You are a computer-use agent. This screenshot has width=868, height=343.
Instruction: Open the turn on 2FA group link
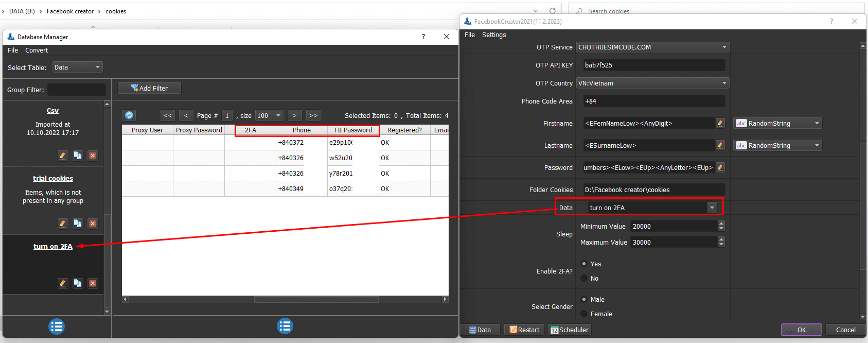click(53, 247)
